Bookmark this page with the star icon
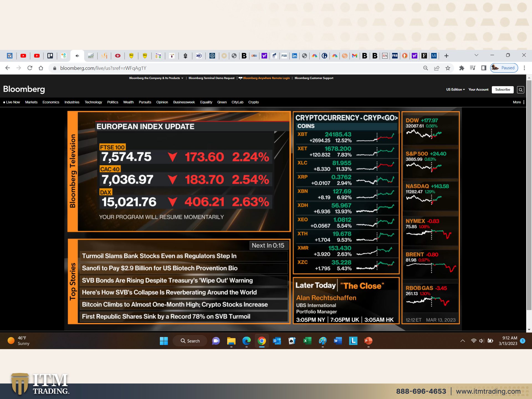The image size is (532, 399). (x=448, y=68)
